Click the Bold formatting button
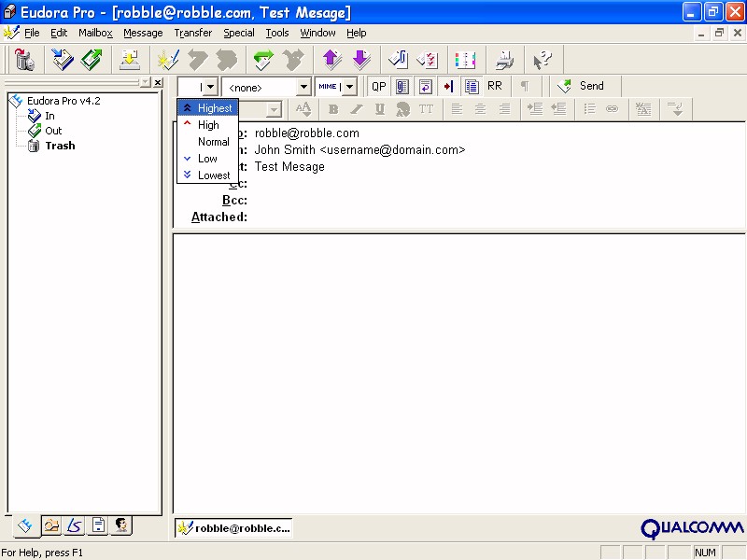The height and width of the screenshot is (560, 747). click(333, 109)
